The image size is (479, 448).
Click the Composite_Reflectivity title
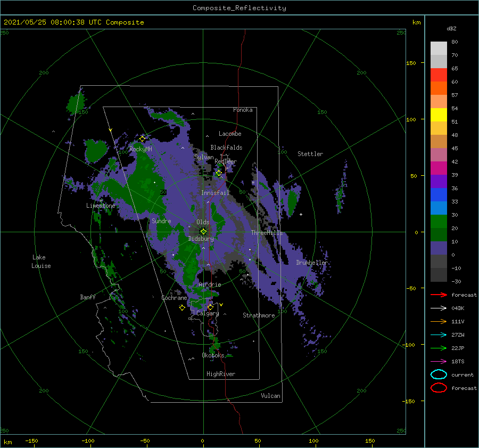239,8
